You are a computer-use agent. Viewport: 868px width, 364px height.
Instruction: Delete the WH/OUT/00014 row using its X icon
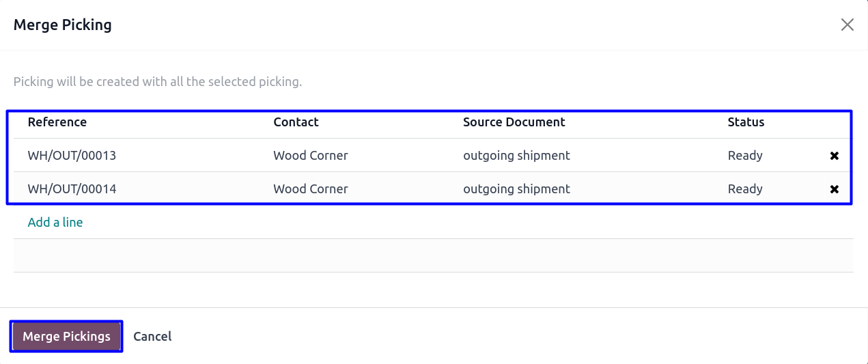point(834,189)
